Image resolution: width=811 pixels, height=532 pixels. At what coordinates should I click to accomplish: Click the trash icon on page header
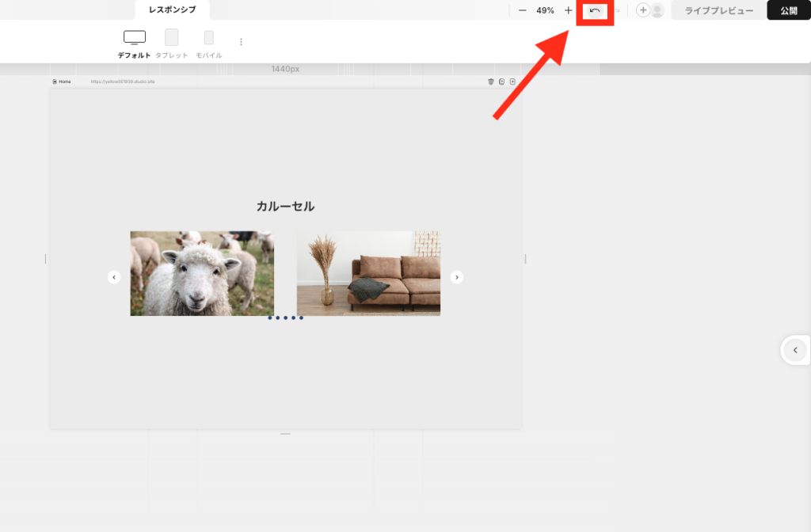tap(490, 82)
